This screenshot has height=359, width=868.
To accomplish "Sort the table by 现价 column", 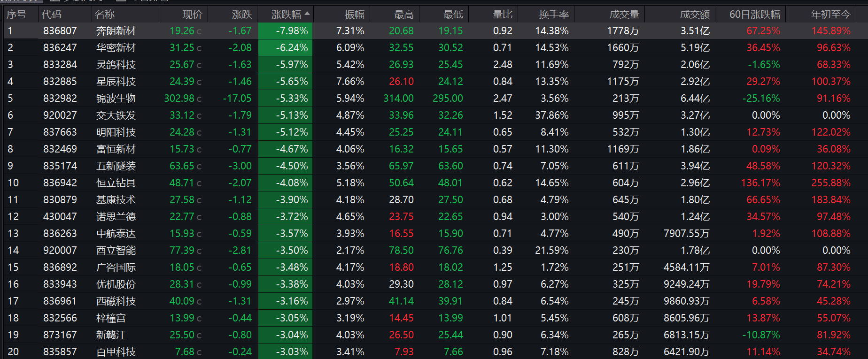I will point(192,15).
